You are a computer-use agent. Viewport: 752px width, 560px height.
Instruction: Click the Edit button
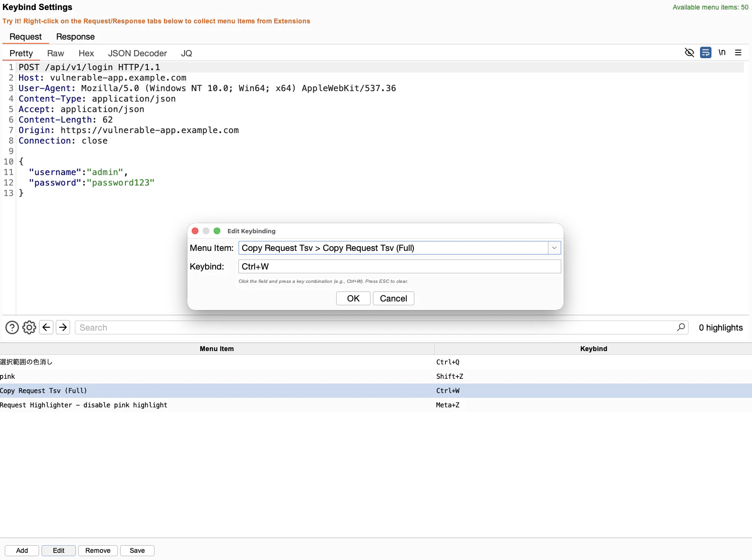coord(59,550)
